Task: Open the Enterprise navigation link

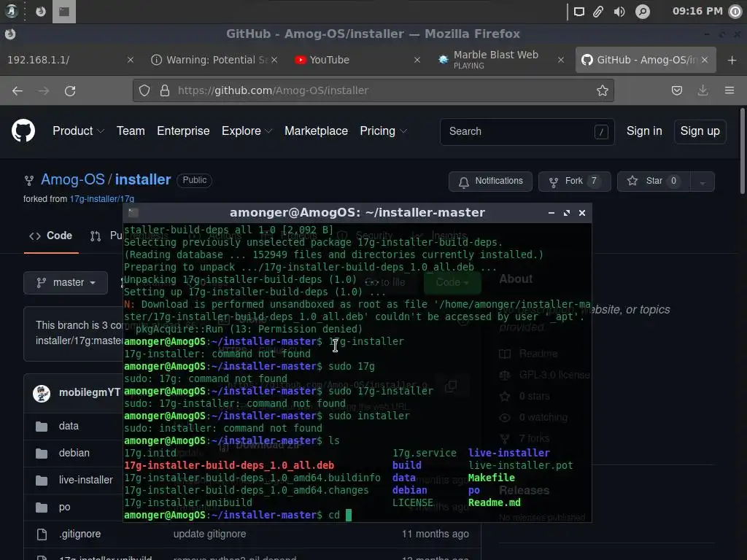Action: click(x=183, y=131)
